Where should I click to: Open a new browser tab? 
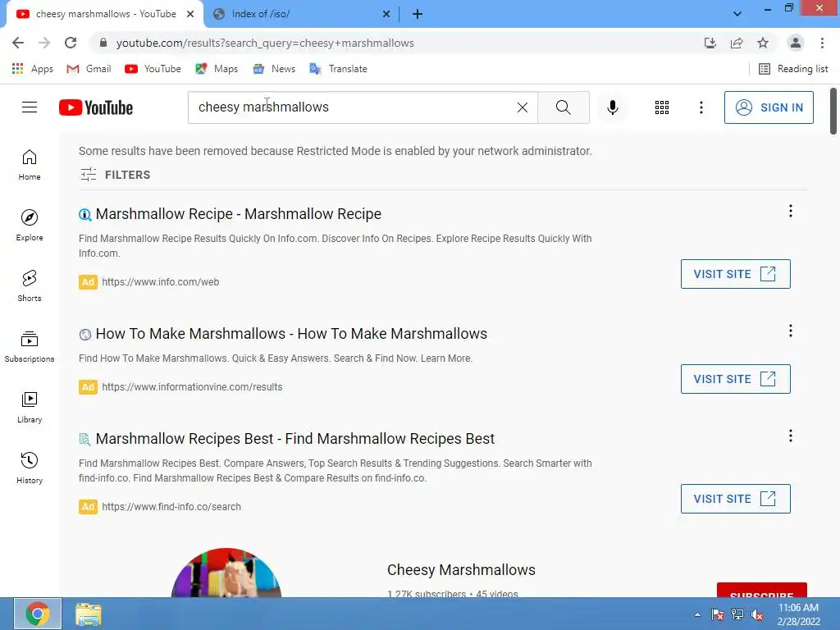418,14
